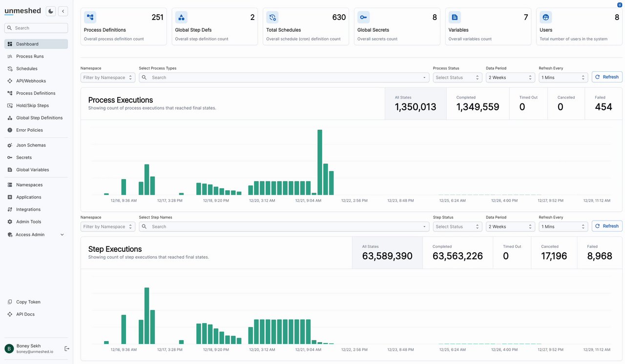Viewport: 625px width, 364px height.
Task: Click the Variables card icon
Action: [x=455, y=18]
